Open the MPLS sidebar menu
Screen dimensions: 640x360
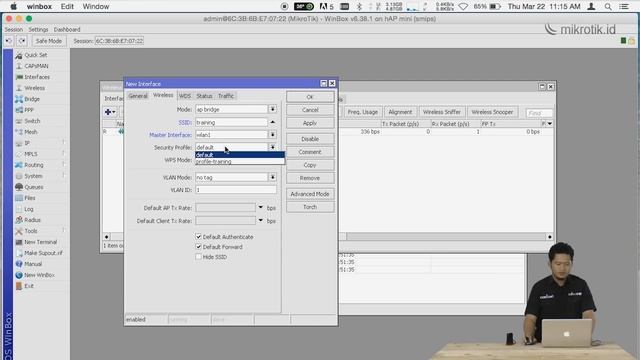point(31,154)
